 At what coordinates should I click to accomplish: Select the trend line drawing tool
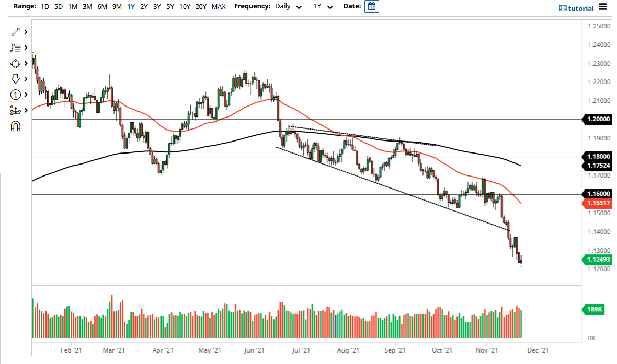(15, 32)
